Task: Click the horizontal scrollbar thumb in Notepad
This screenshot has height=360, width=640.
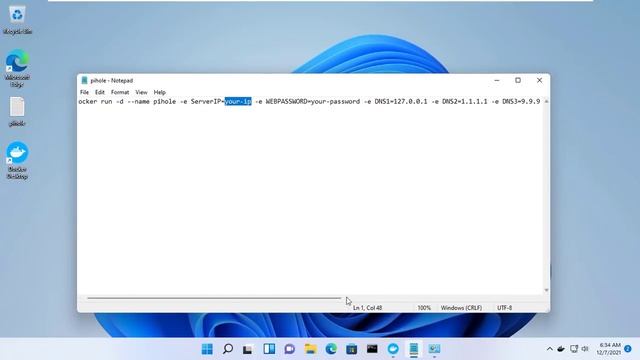Action: 214,298
